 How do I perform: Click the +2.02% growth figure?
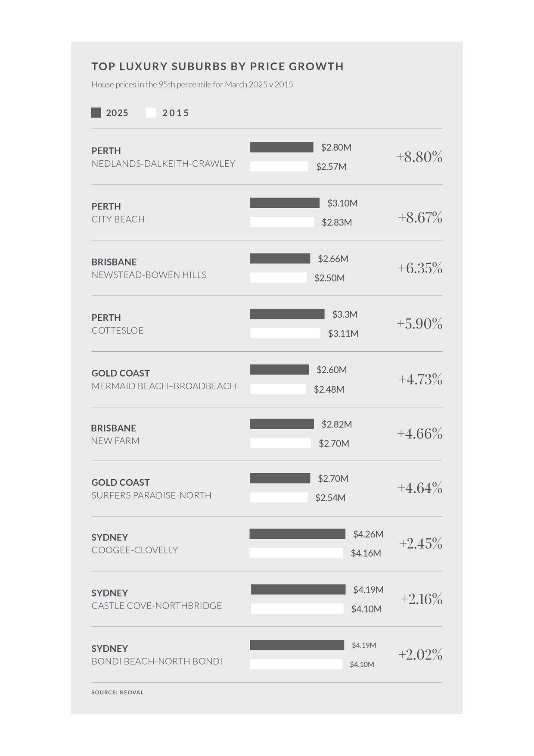click(x=420, y=655)
